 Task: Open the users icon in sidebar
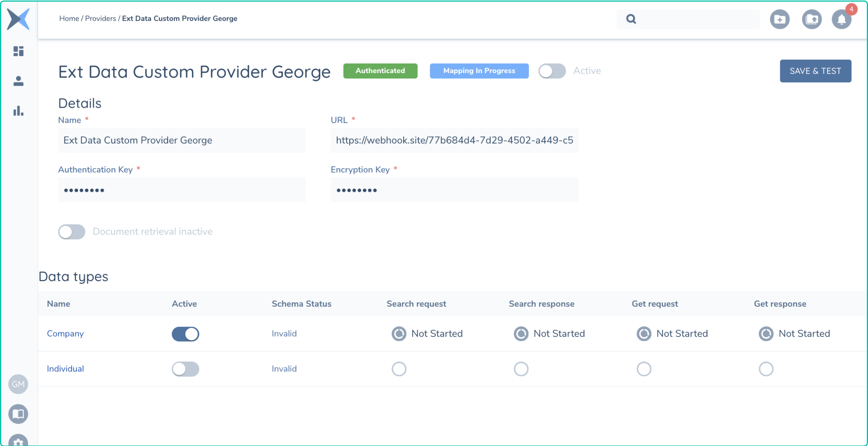coord(18,81)
